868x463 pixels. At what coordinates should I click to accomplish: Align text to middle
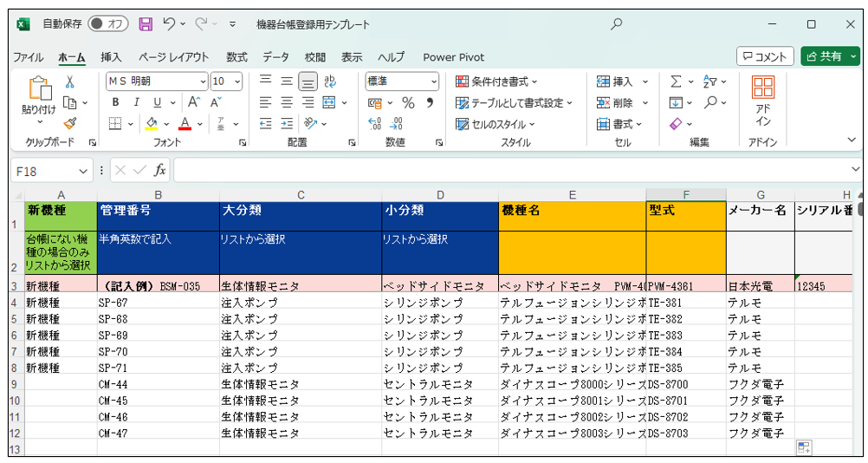pos(287,81)
